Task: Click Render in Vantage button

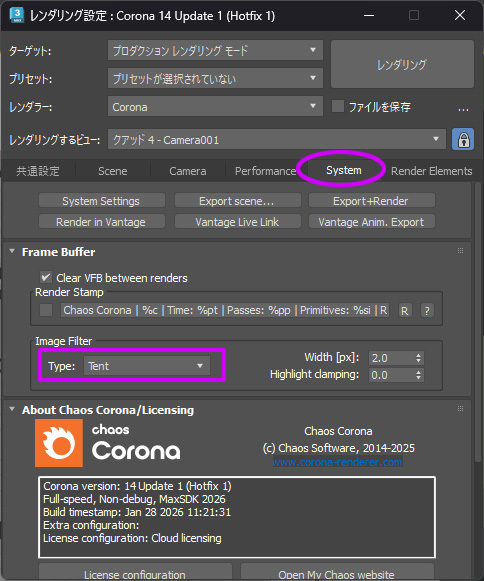Action: pos(101,222)
